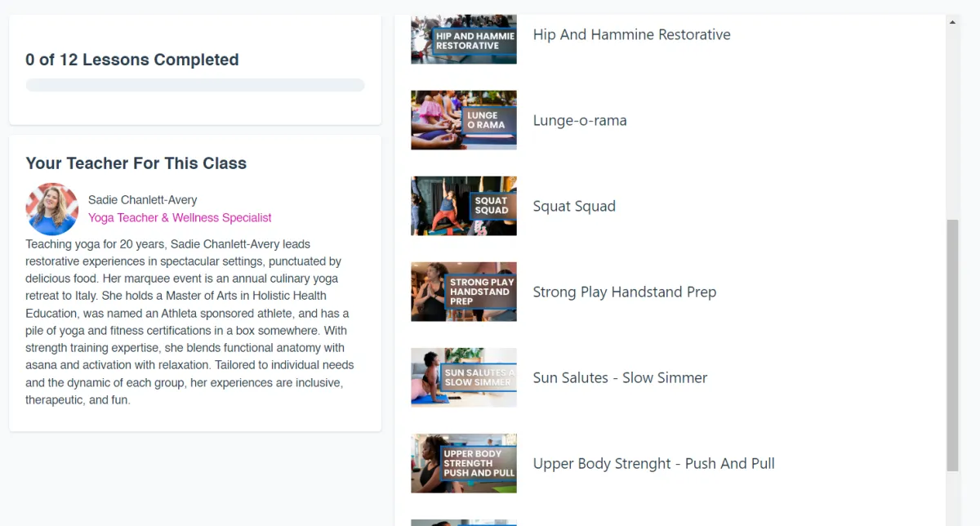Click the Squat Squad lesson thumbnail
This screenshot has height=526, width=980.
click(x=464, y=206)
